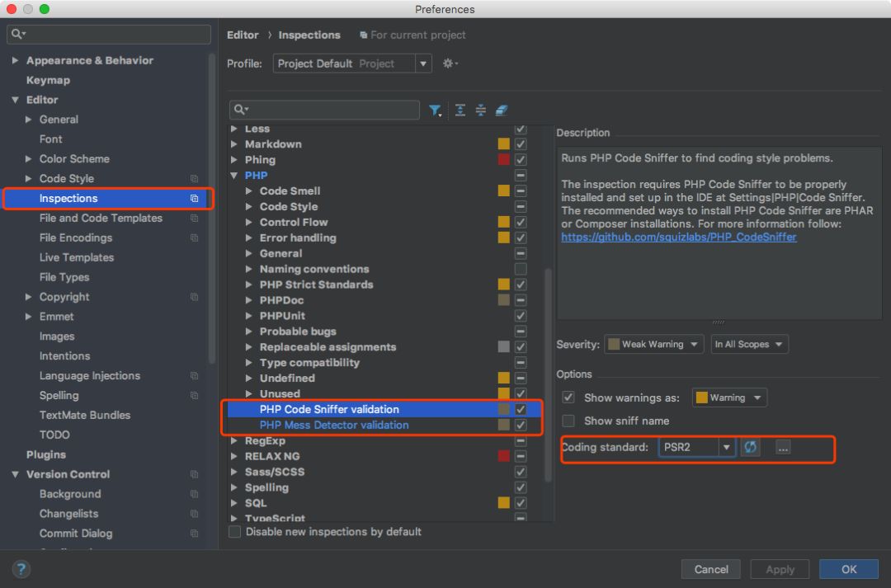Click the filter inspections funnel icon

(435, 111)
